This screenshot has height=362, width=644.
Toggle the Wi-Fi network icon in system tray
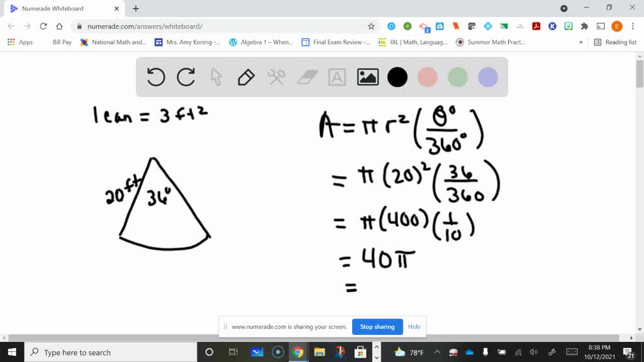tap(517, 352)
